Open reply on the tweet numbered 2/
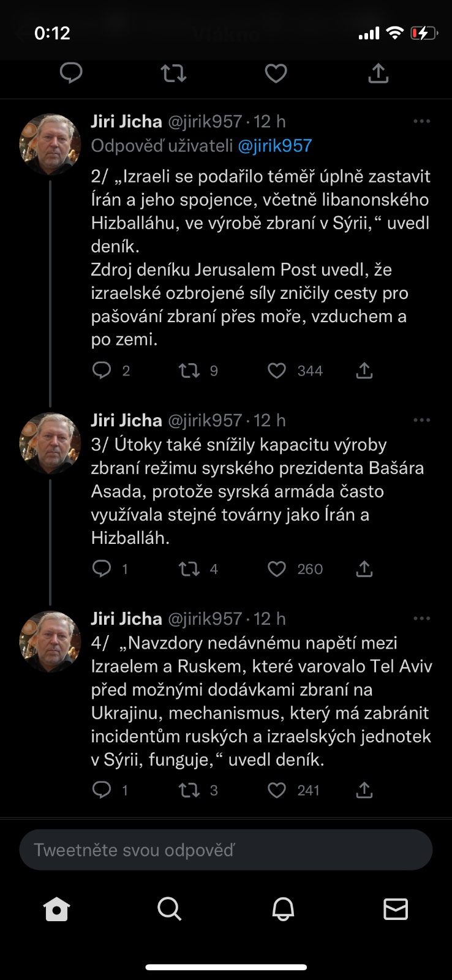This screenshot has height=980, width=452. coord(102,371)
